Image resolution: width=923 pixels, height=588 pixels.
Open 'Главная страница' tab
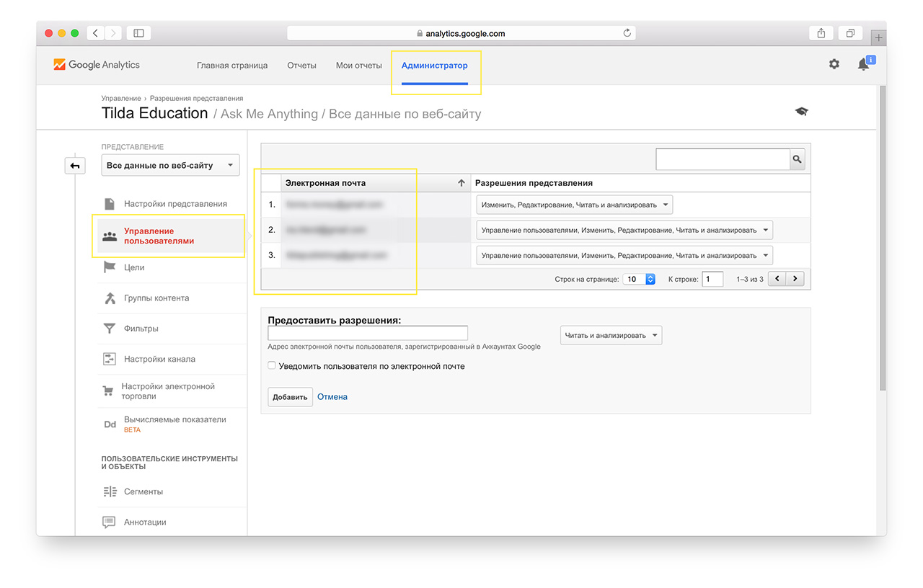pos(231,65)
